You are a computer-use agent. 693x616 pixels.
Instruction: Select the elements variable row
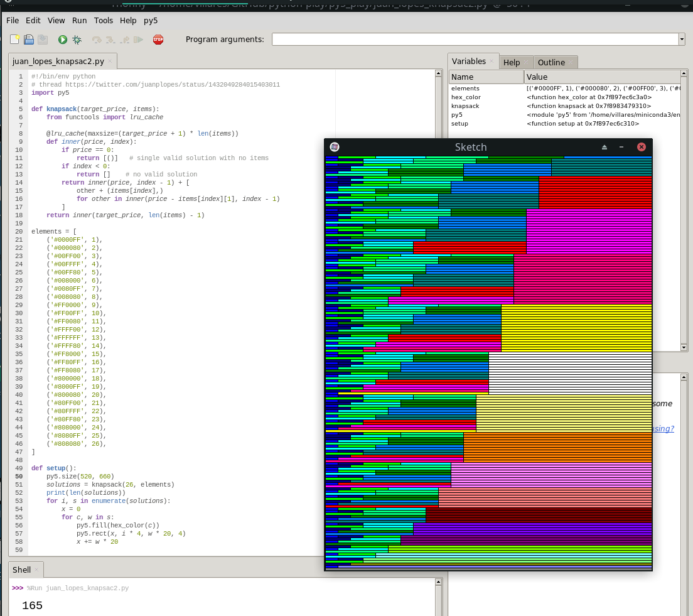click(x=465, y=89)
